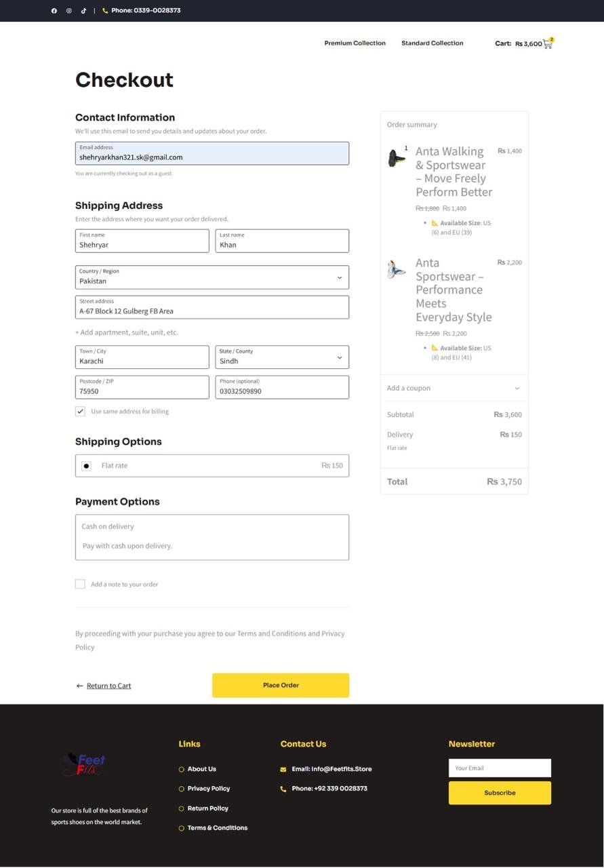
Task: Click the footer email envelope icon
Action: point(283,770)
